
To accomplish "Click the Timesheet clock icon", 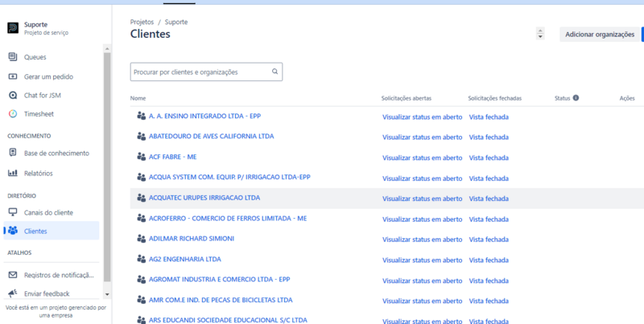I will point(13,114).
